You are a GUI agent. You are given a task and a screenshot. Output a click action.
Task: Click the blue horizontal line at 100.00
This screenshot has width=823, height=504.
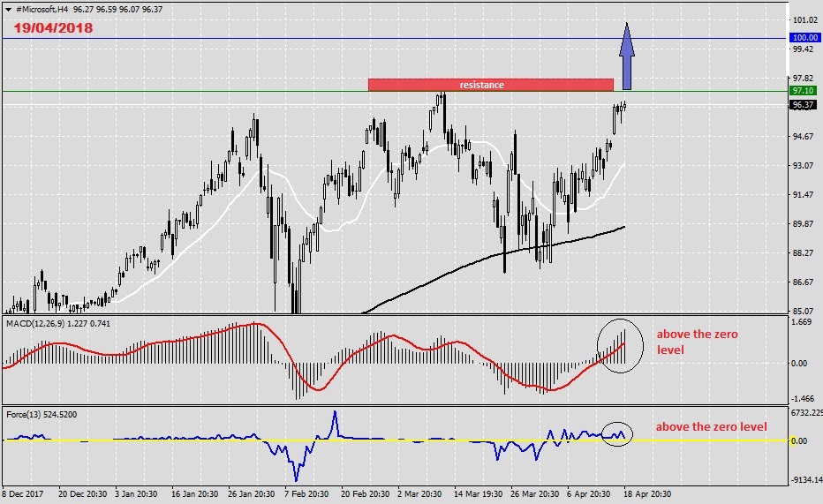pyautogui.click(x=265, y=38)
